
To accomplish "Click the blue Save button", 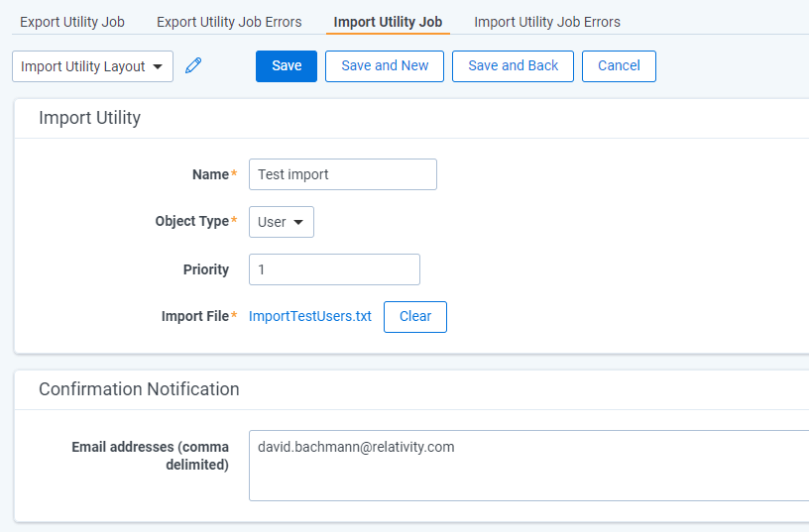I will click(x=287, y=66).
